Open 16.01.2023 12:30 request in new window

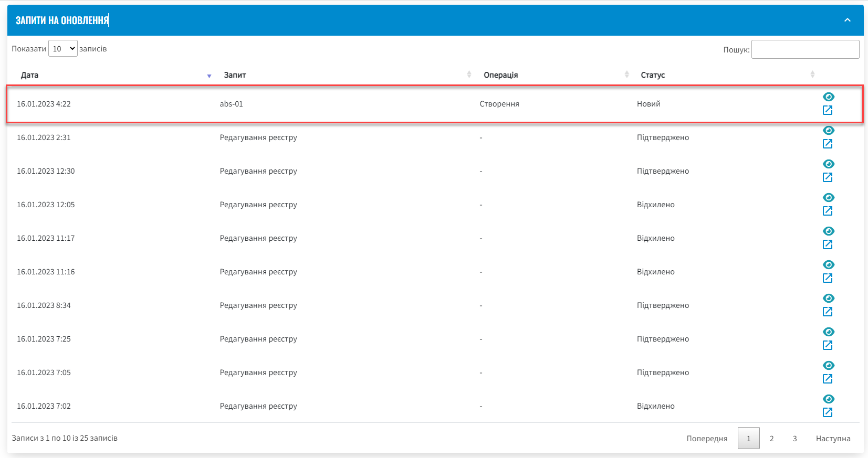(828, 177)
